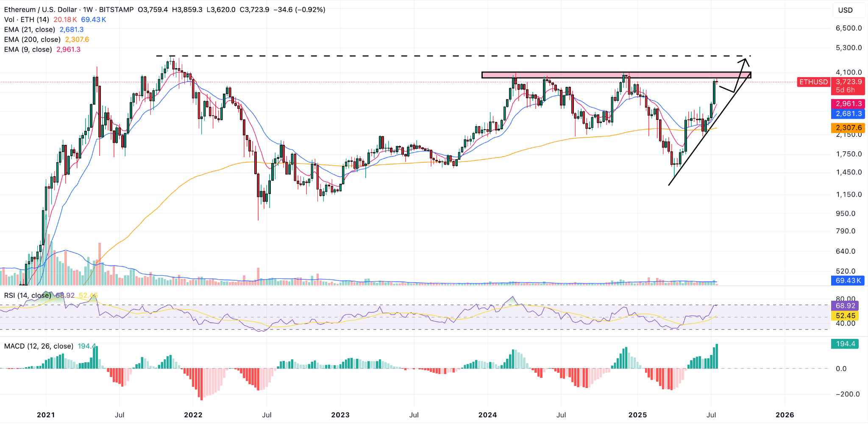Click the MACD 0.0 scale label
Image resolution: width=868 pixels, height=424 pixels.
(841, 369)
